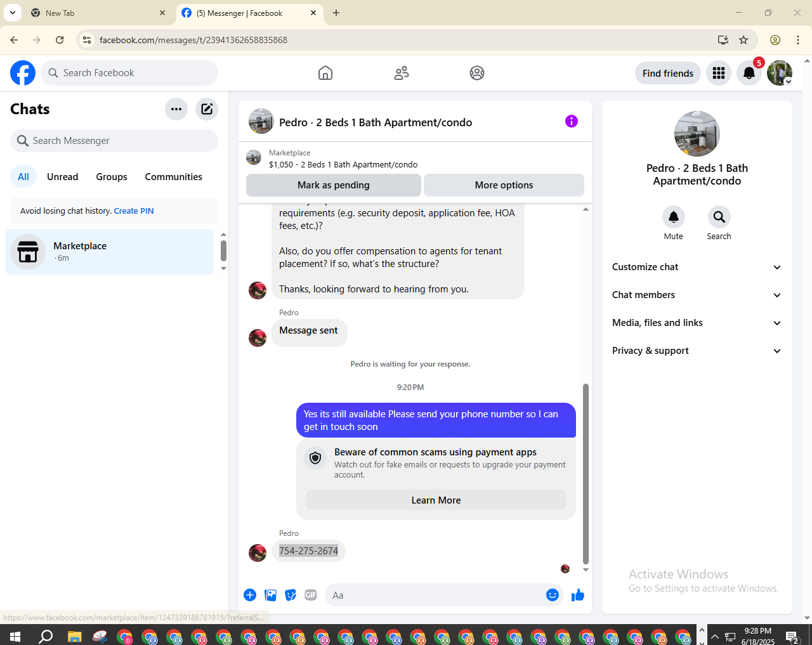Send a thumbs-up like
Viewport: 812px width, 645px height.
tap(578, 595)
